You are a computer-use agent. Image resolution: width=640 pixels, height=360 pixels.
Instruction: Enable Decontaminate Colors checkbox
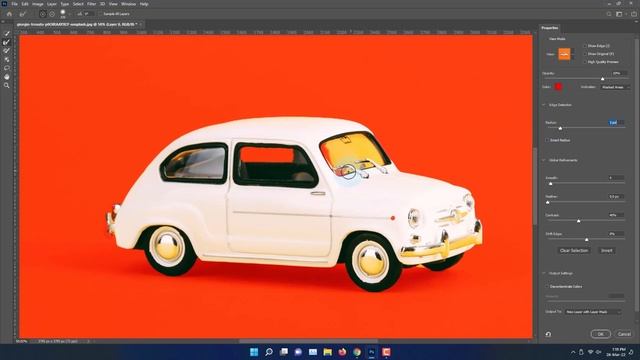pos(547,287)
